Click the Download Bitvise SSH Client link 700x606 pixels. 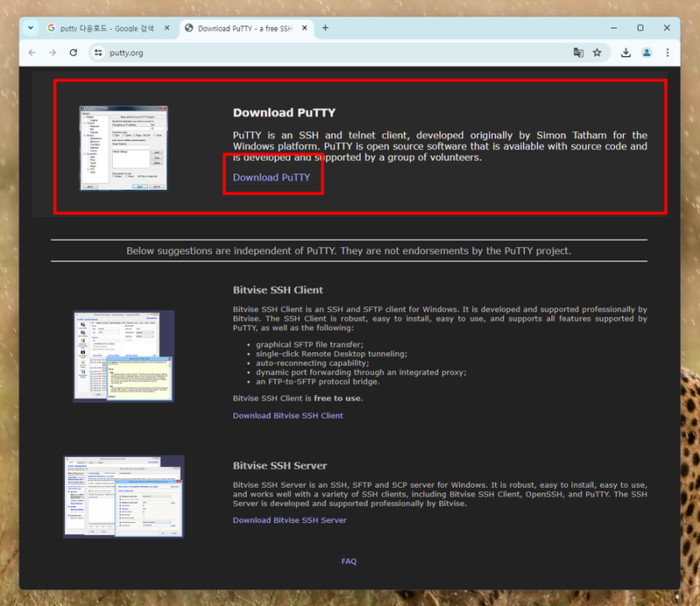point(288,415)
